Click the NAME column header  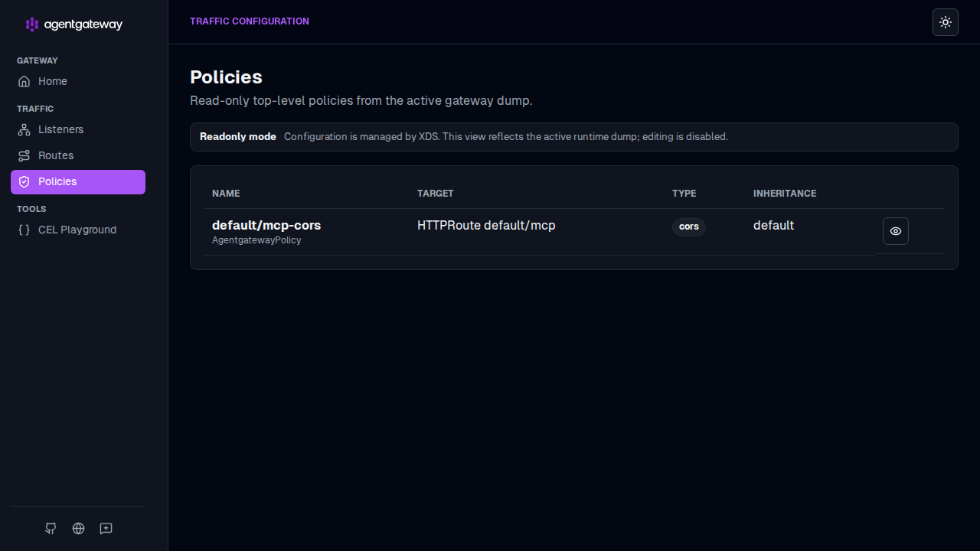226,194
